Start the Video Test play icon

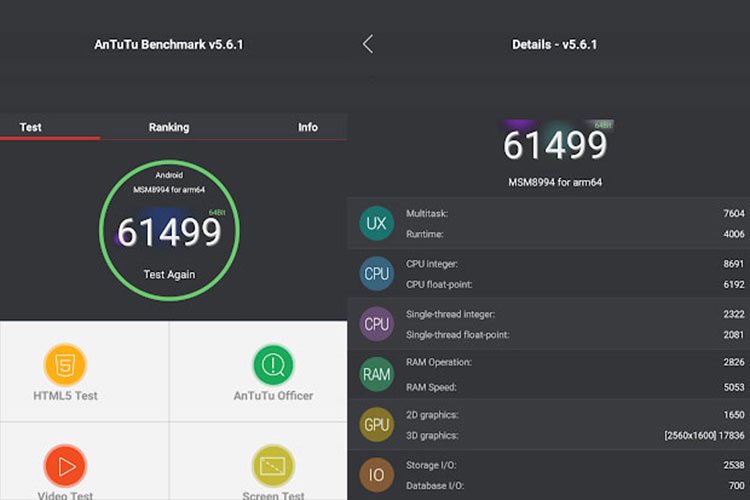(65, 466)
